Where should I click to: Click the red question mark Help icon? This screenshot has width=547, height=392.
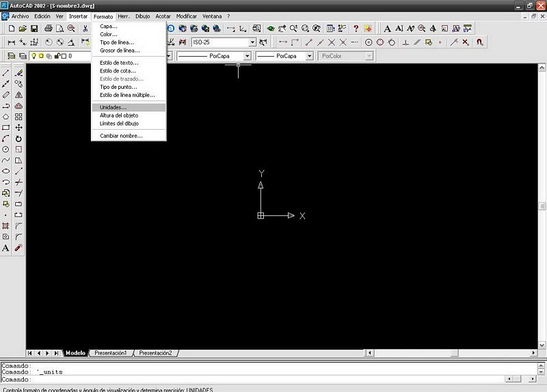tap(356, 29)
